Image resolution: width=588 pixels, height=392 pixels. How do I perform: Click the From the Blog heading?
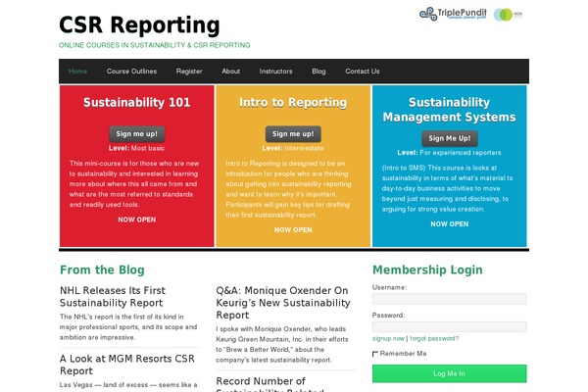(102, 269)
